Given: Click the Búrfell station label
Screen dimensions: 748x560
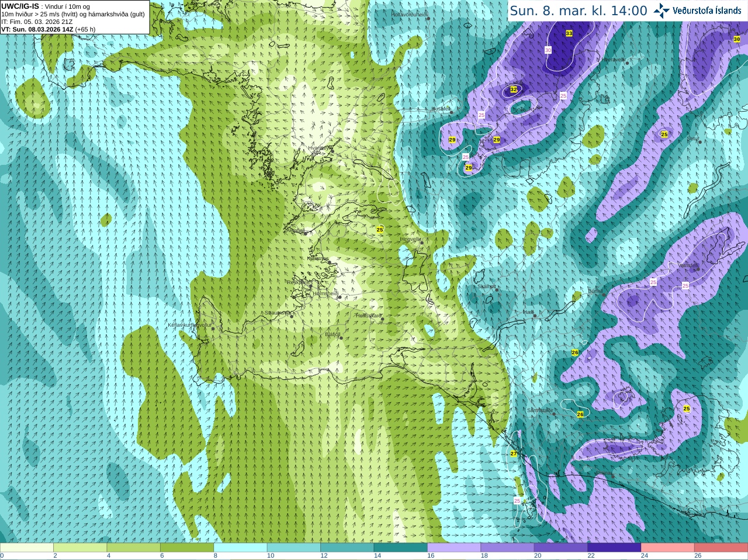Looking at the screenshot, I should [x=595, y=291].
